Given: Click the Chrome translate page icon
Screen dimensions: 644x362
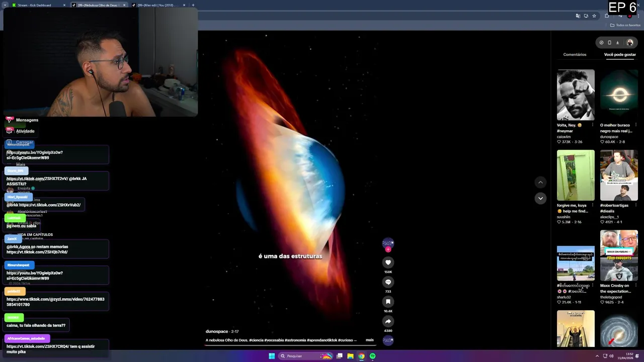Looking at the screenshot, I should (x=578, y=16).
